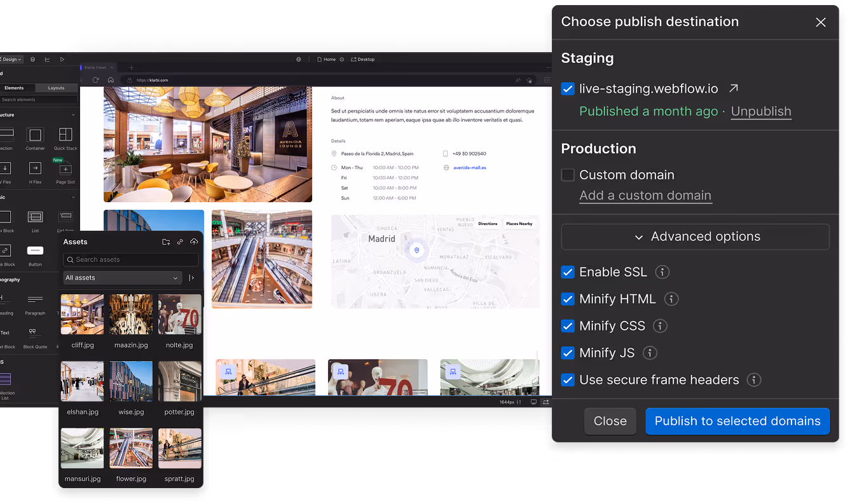Click the desktop monitor icon in canvas status bar

[x=533, y=402]
